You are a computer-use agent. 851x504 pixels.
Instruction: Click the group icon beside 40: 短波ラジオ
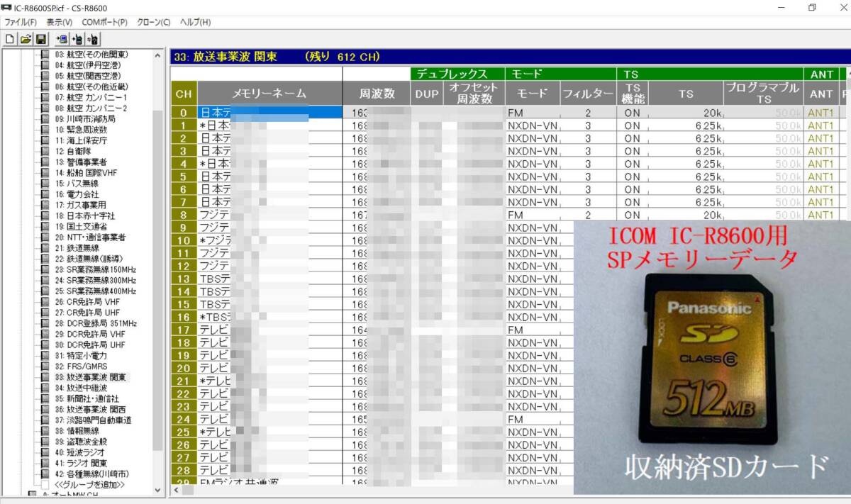45,452
